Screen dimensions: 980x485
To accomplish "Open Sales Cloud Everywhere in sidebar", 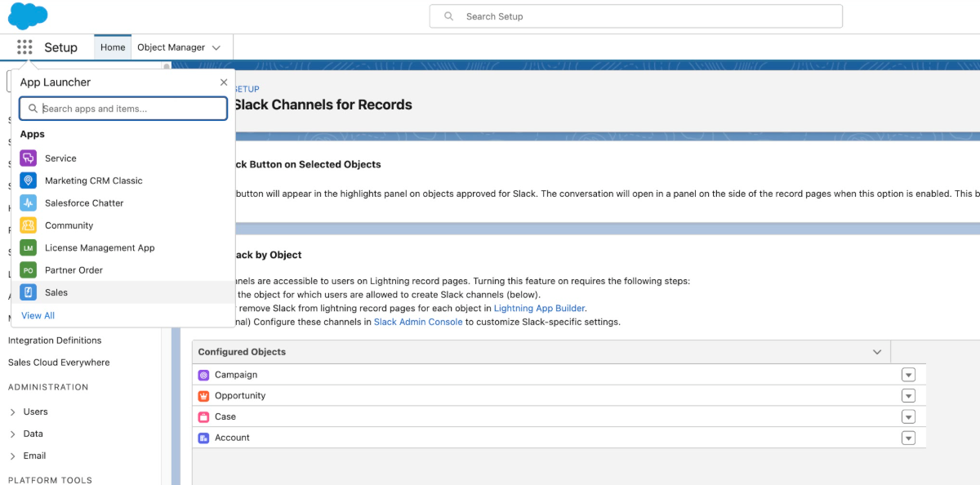I will (x=59, y=363).
